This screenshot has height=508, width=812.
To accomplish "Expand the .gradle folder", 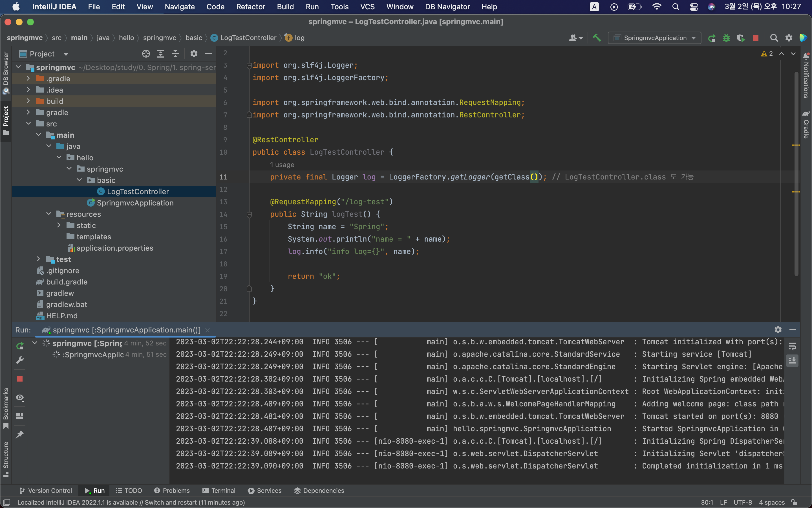I will tap(28, 78).
